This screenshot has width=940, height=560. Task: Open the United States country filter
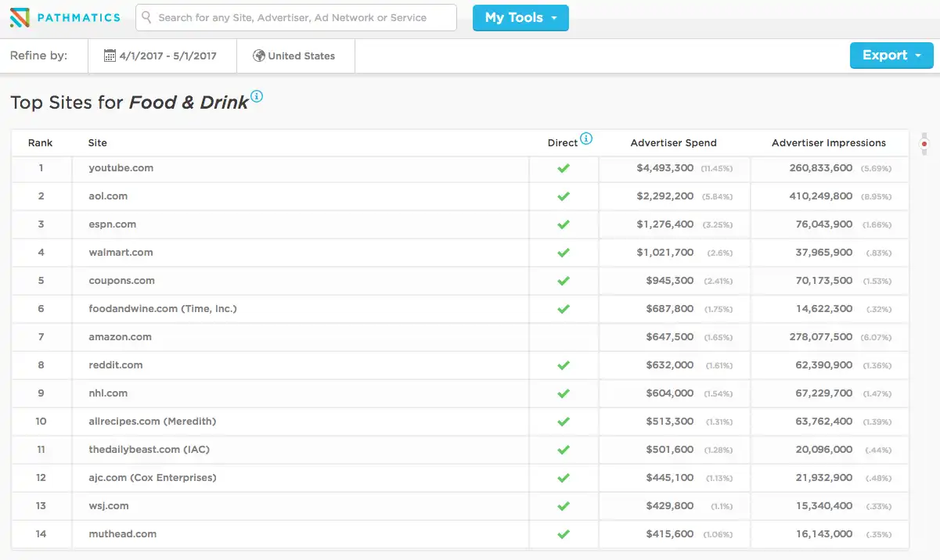pyautogui.click(x=294, y=56)
